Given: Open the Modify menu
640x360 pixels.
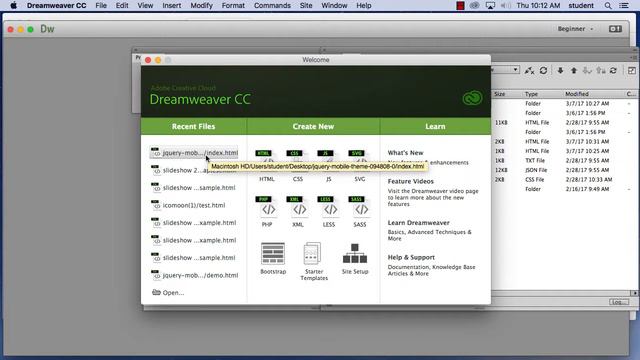Looking at the screenshot, I should (x=201, y=6).
